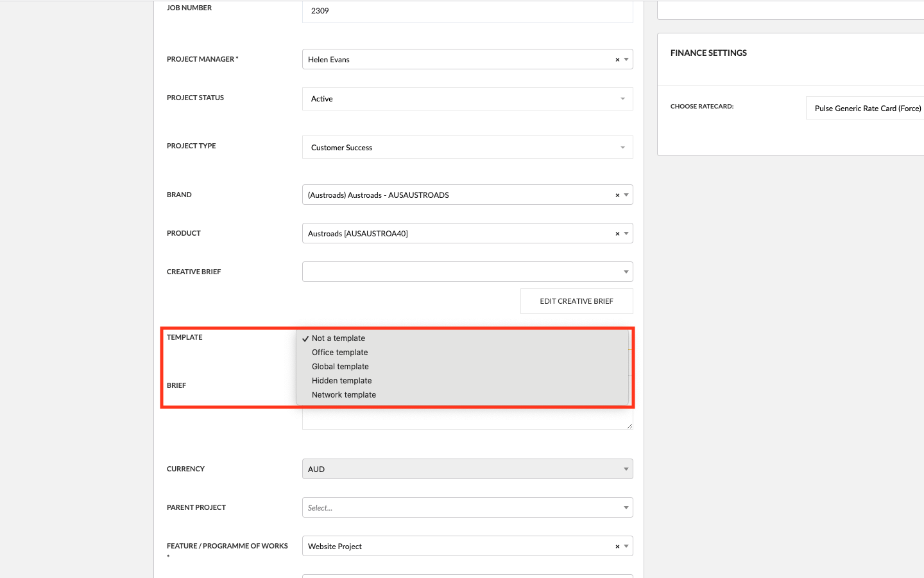Select the 'Not a template' option
The height and width of the screenshot is (578, 924).
coord(338,338)
